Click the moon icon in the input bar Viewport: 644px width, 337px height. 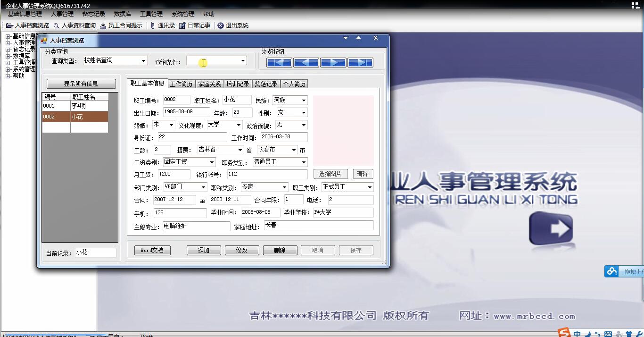click(588, 334)
